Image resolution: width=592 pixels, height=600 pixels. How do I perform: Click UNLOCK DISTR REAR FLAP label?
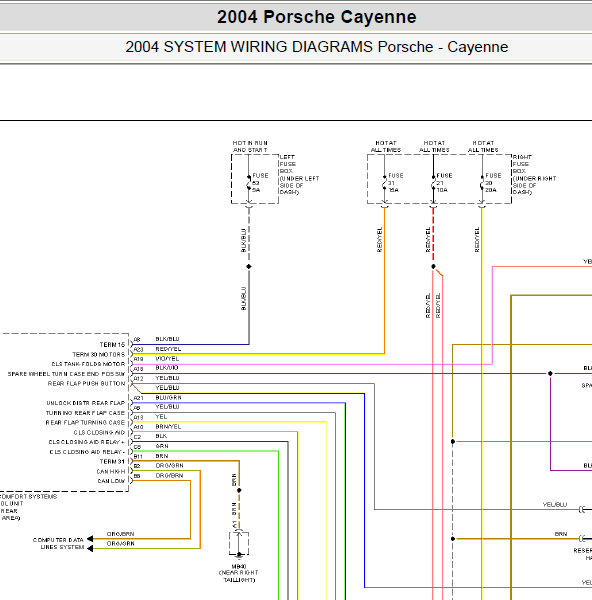[x=86, y=403]
